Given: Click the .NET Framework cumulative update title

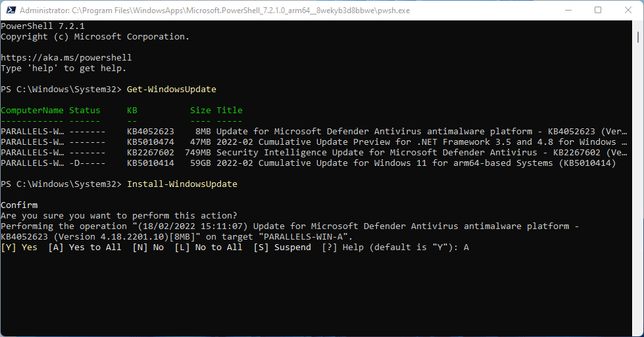Looking at the screenshot, I should point(422,142).
